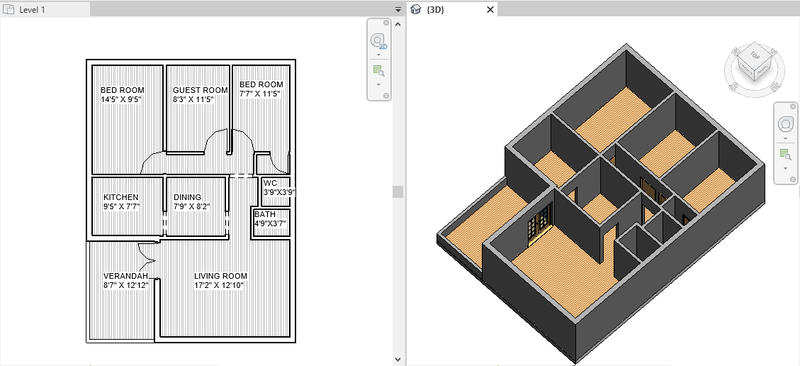Screen dimensions: 800x366
Task: Expand the zoom options dropdown in Level 1 view
Action: pyautogui.click(x=379, y=84)
